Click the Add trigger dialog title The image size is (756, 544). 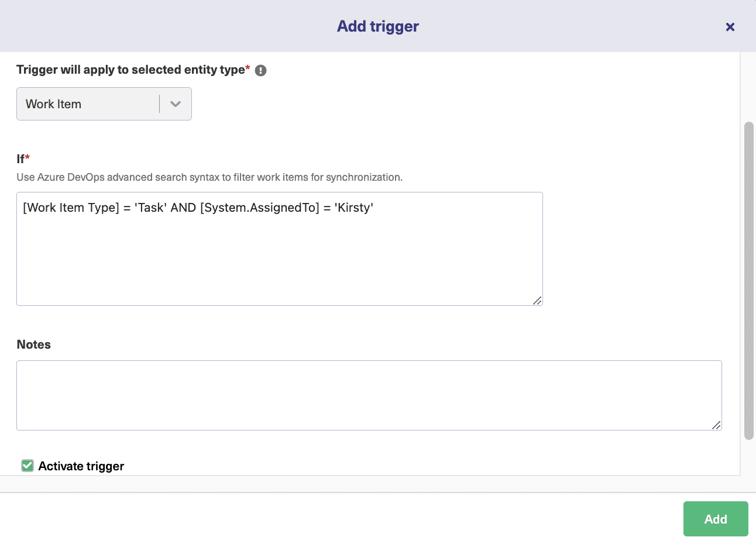click(377, 26)
